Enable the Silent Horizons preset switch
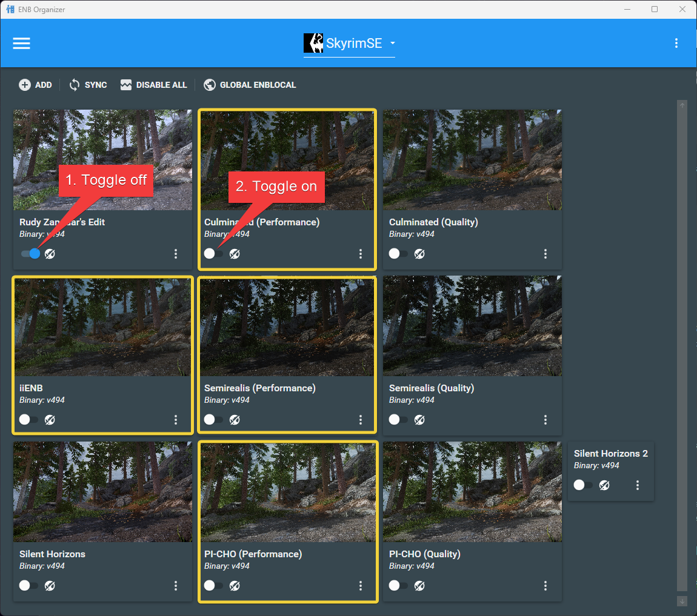 point(29,586)
